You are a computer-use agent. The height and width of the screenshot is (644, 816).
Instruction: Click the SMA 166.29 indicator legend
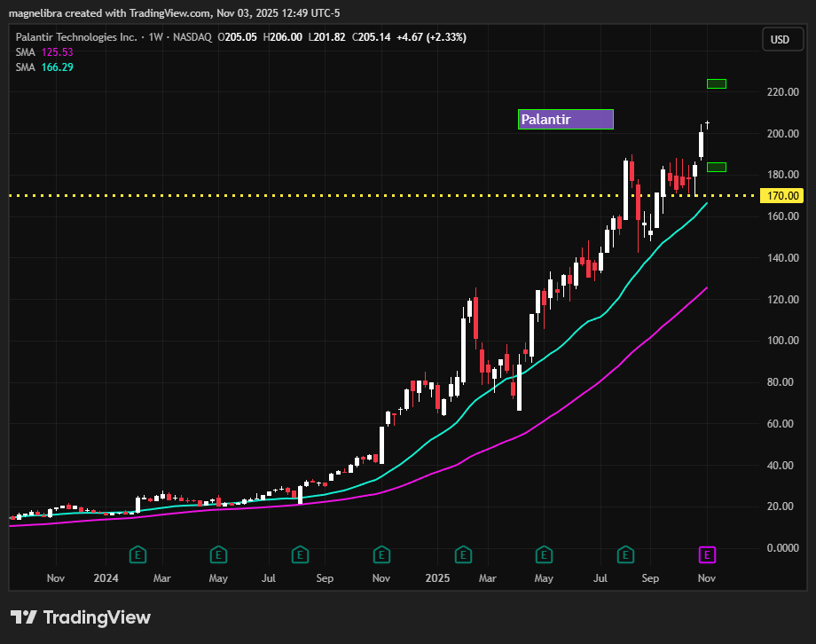tap(44, 67)
